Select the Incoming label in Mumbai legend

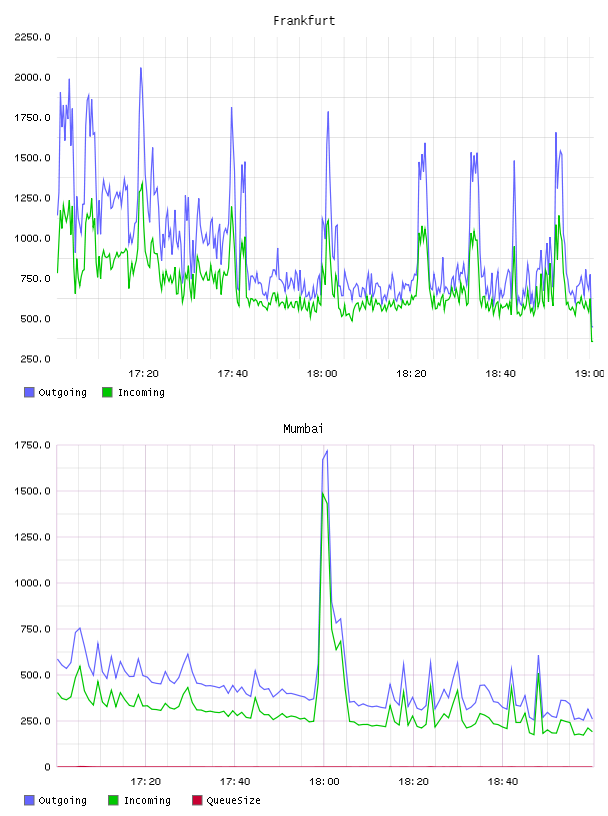(x=147, y=800)
